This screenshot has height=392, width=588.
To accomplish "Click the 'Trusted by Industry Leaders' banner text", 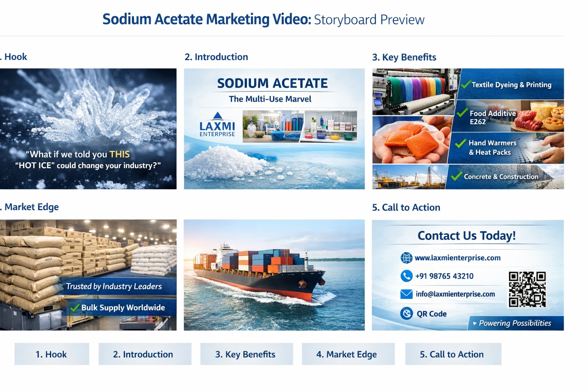I will click(114, 286).
